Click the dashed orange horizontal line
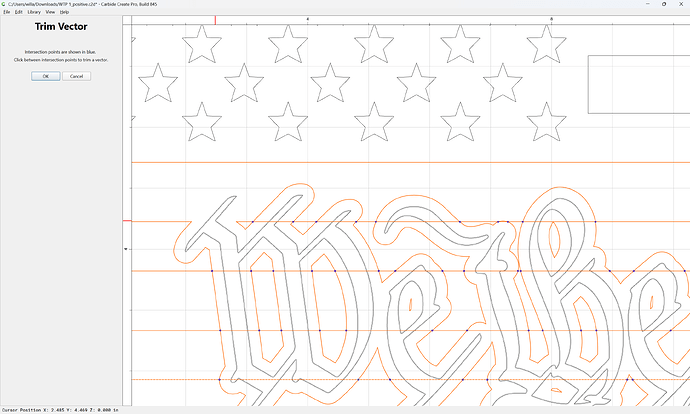Image resolution: width=690 pixels, height=414 pixels. [411, 379]
